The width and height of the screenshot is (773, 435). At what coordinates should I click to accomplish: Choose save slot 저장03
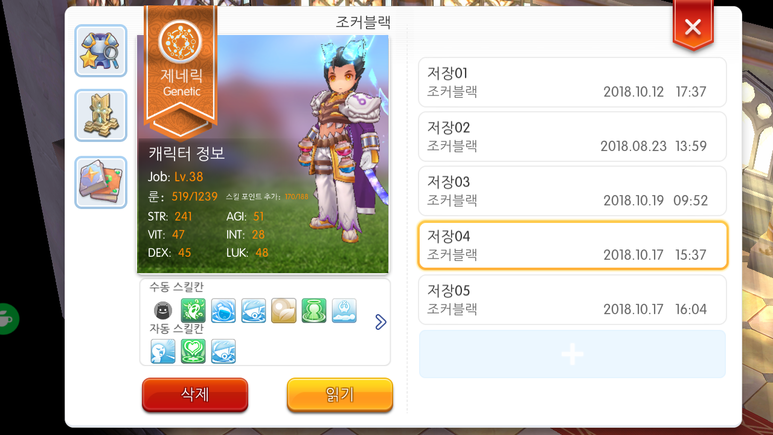(x=572, y=191)
